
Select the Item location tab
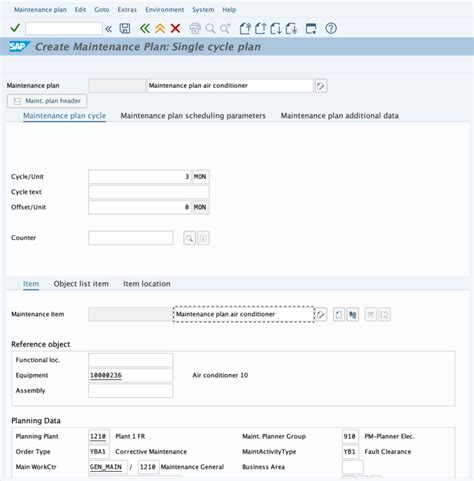[x=147, y=284]
